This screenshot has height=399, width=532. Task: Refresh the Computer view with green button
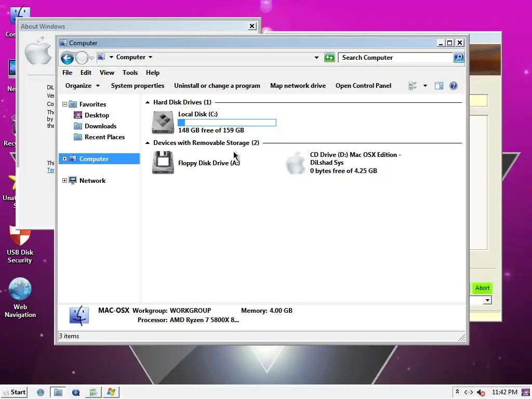[x=329, y=58]
